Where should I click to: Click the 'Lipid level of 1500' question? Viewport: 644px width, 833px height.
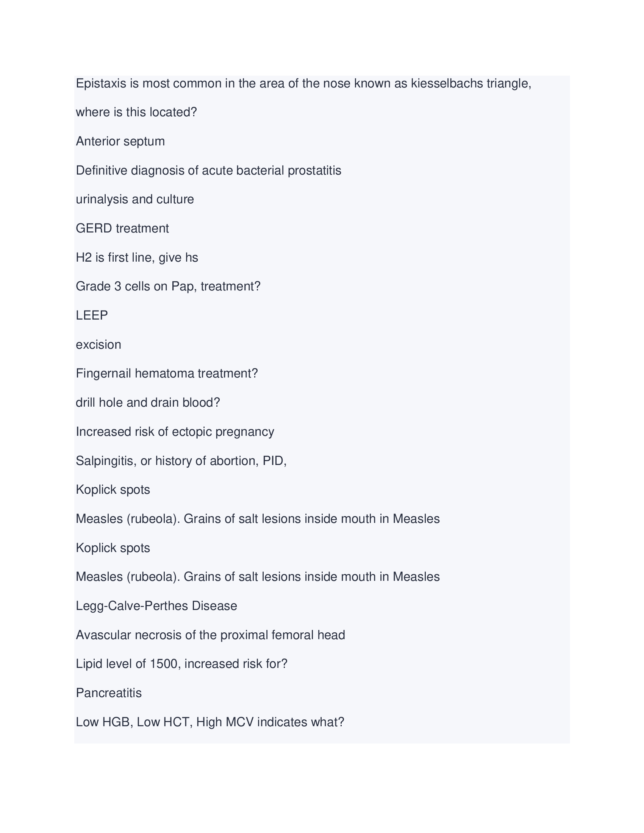pos(181,664)
